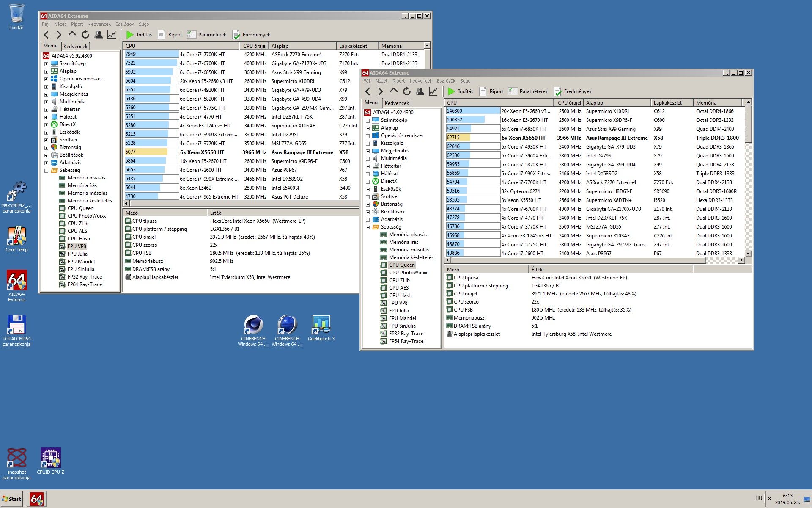
Task: Select AIDA64 Extreme desktop shortcut
Action: click(16, 286)
